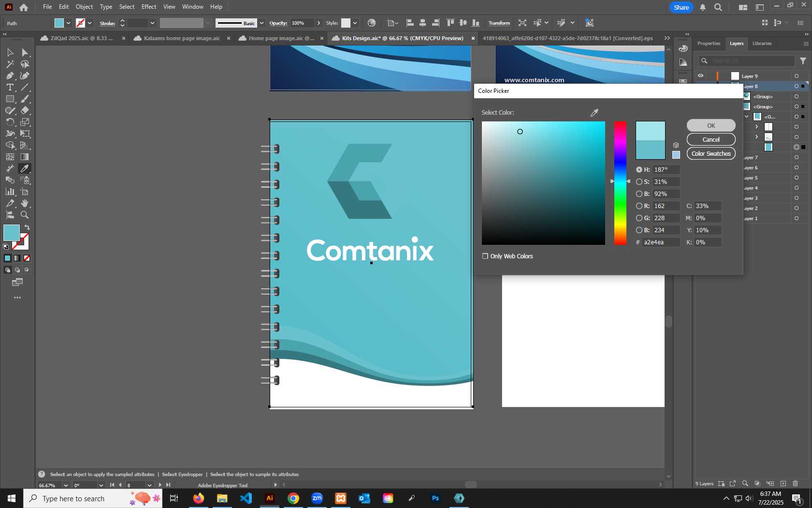Select the Eyedropper tool in toolbar

(25, 168)
